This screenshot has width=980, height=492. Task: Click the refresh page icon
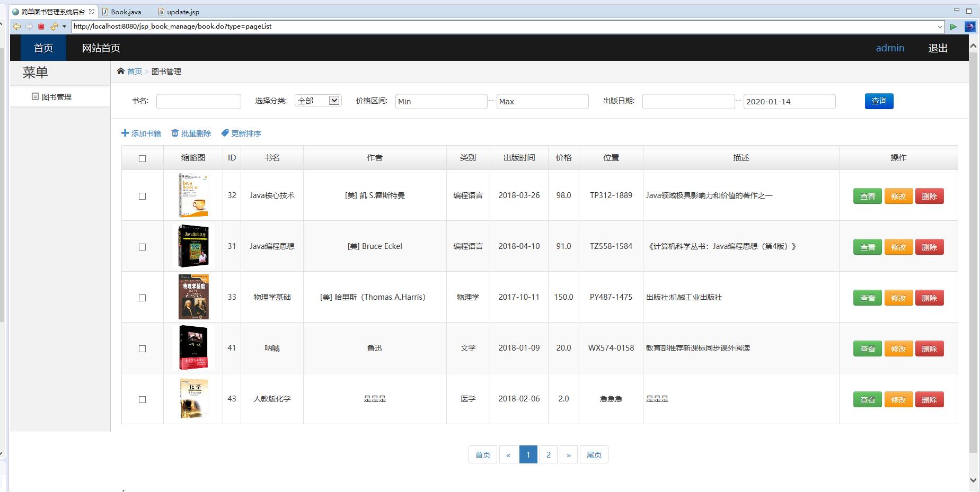[54, 26]
